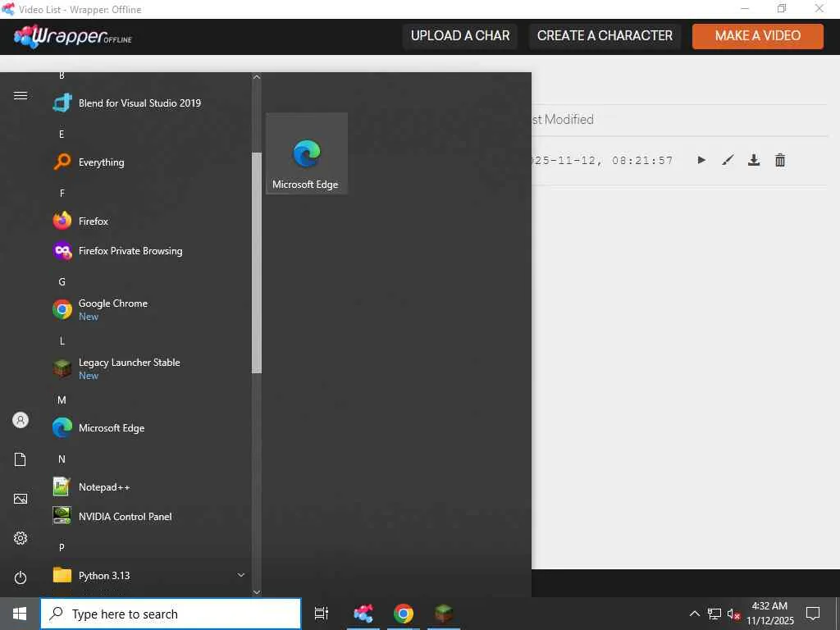The image size is (840, 630).
Task: Launch Notepad++
Action: tap(150, 487)
